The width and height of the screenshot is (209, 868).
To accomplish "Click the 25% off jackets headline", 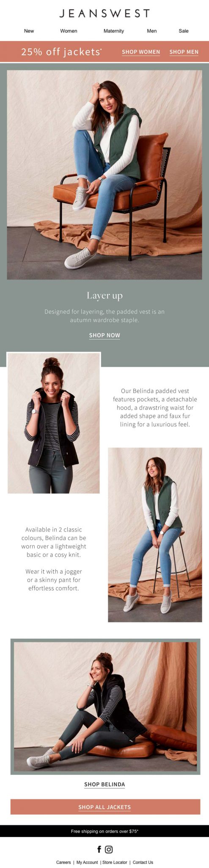I will tap(61, 52).
